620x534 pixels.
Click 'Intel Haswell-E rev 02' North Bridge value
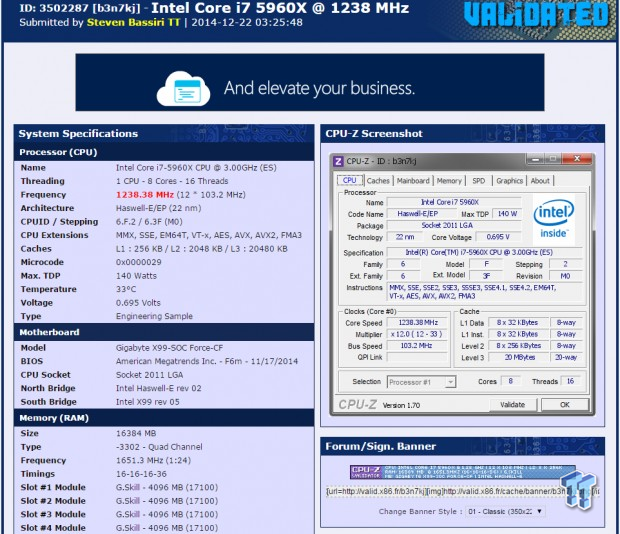pos(159,388)
